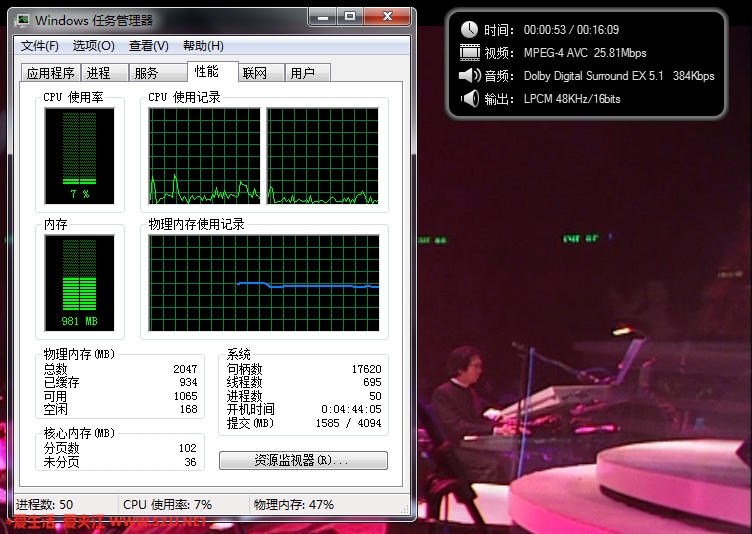Maximize the Windows 任务管理器 window
The image size is (752, 534).
click(350, 17)
